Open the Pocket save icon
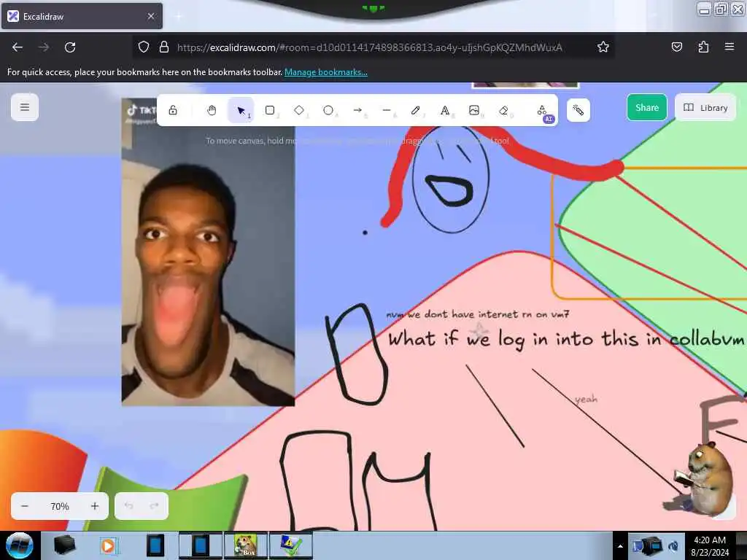Screen dimensions: 747x560 (676, 47)
